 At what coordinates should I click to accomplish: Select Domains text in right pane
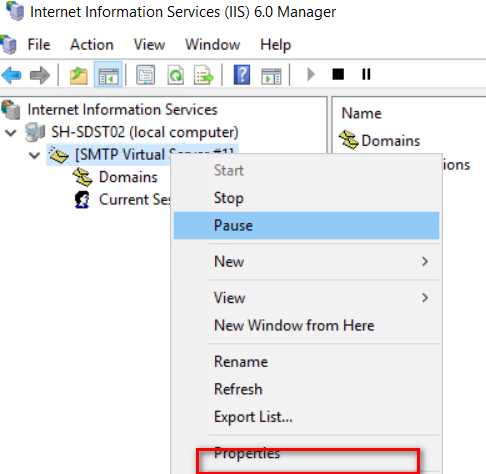click(391, 140)
